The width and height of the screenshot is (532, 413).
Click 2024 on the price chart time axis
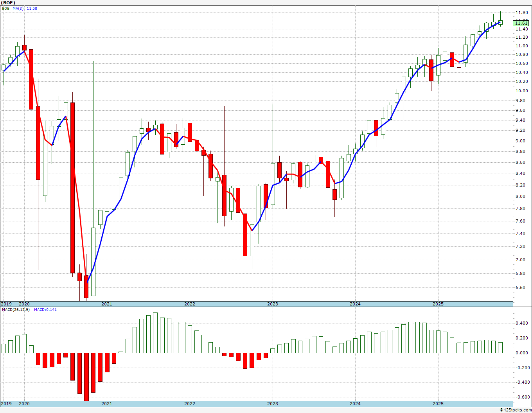point(355,304)
